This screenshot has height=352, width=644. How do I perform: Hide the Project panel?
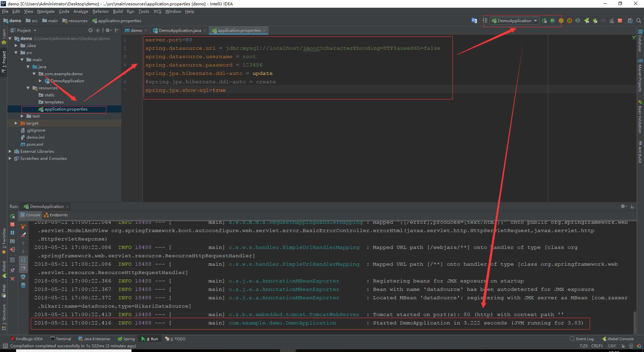tap(117, 30)
